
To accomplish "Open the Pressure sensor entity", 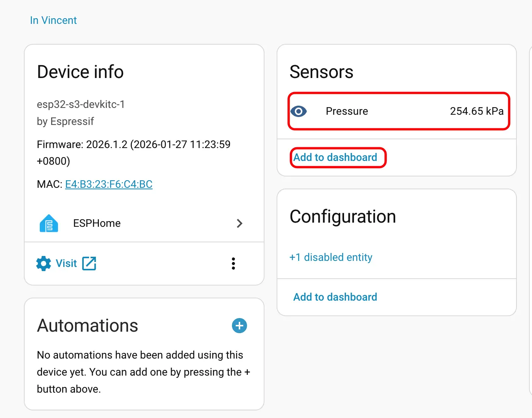I will [347, 111].
